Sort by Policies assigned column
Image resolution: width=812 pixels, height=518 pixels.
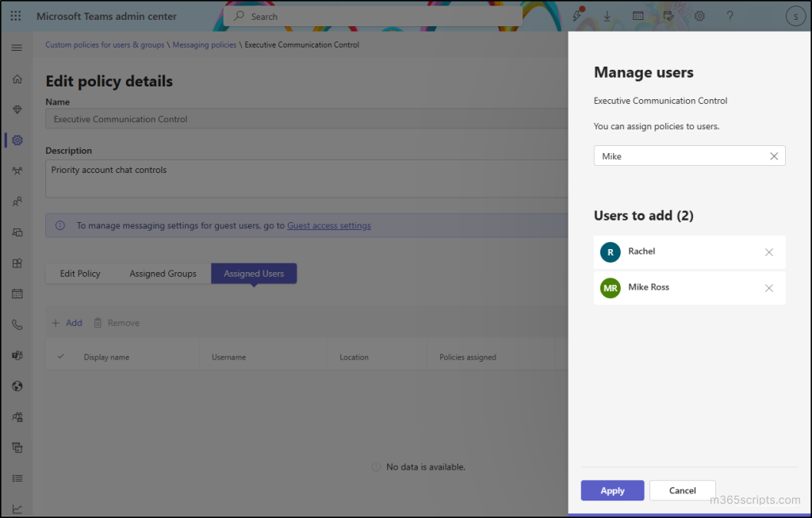click(x=468, y=357)
